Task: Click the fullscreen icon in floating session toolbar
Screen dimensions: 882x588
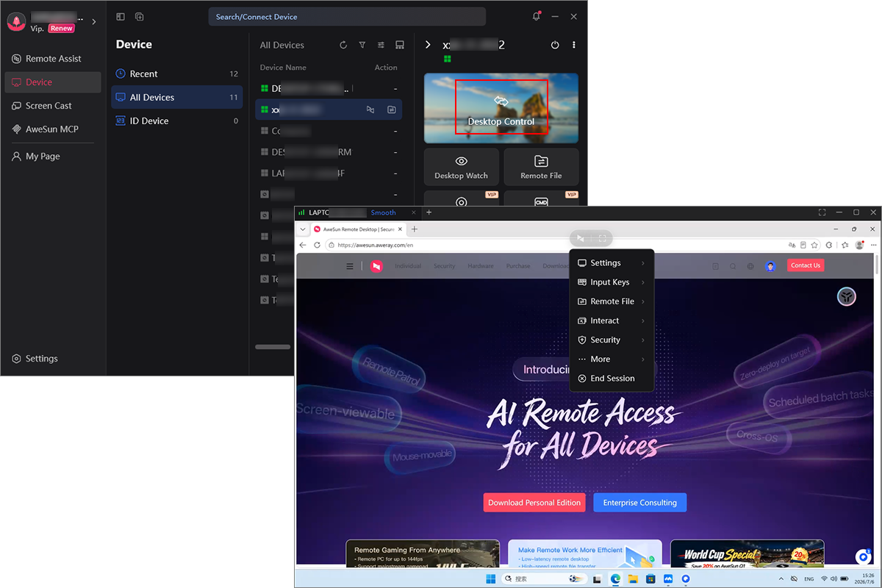Action: 602,238
